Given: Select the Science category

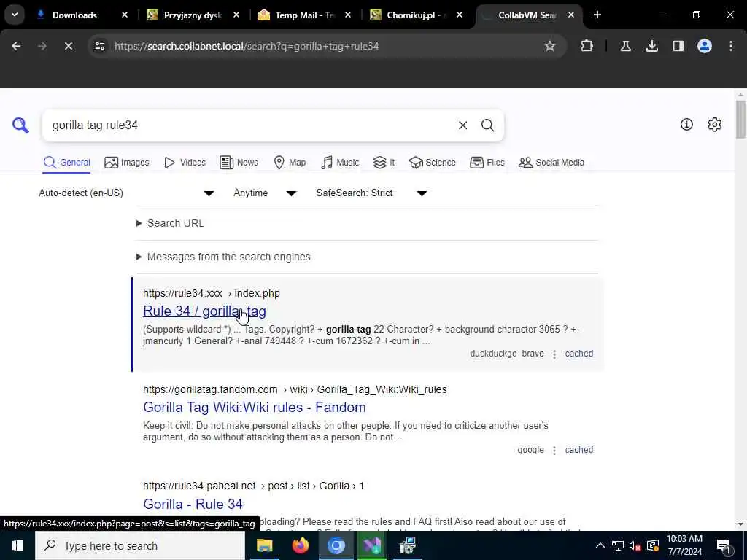Looking at the screenshot, I should pyautogui.click(x=432, y=163).
